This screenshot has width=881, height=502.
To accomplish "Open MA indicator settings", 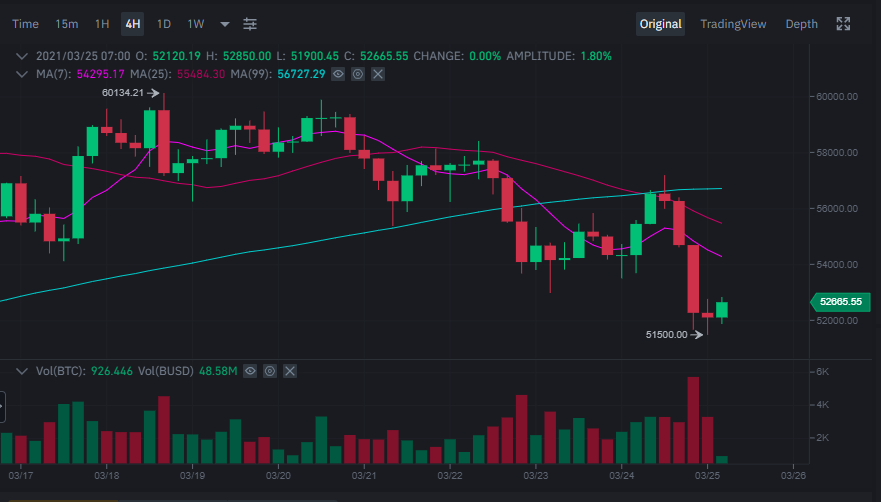I will click(358, 74).
